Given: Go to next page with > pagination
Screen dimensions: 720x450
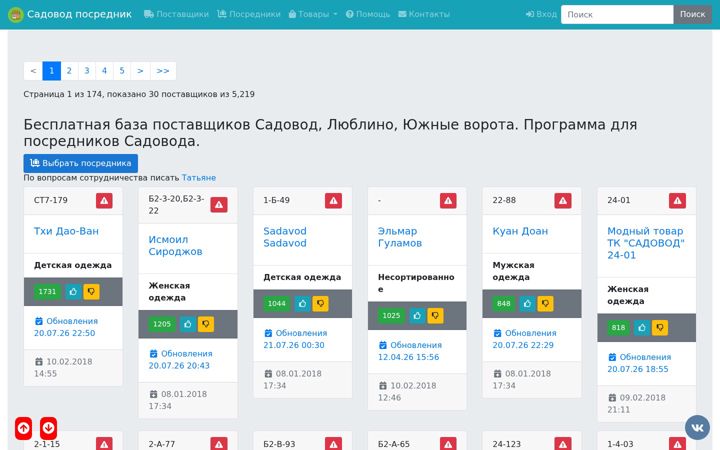Looking at the screenshot, I should coord(140,71).
